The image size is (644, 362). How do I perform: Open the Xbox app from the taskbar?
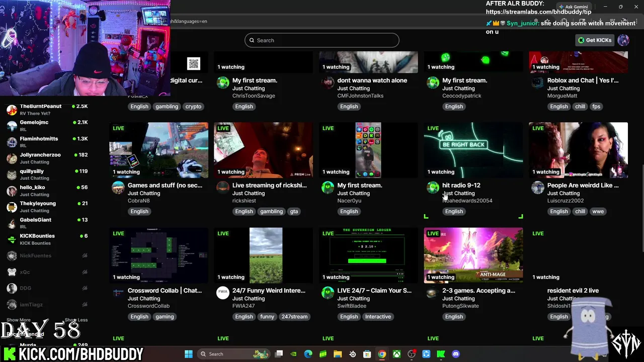click(397, 354)
